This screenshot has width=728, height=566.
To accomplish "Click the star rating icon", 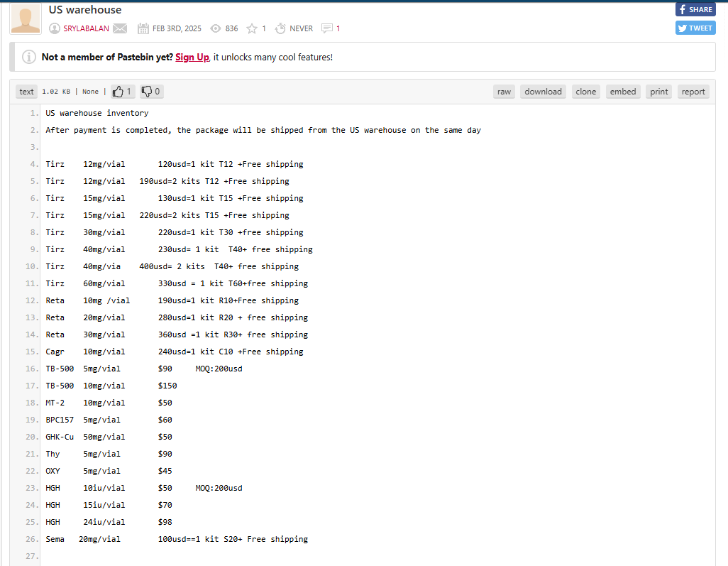I will pyautogui.click(x=252, y=29).
